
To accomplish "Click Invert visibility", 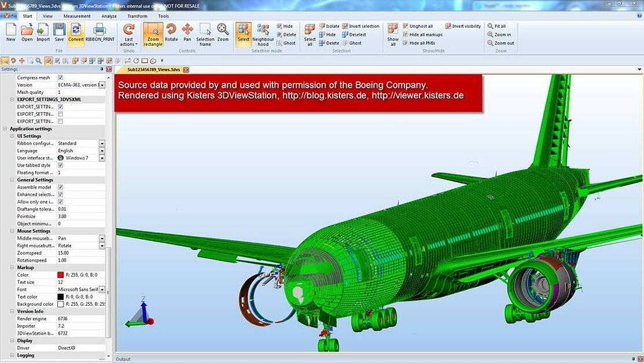I will pyautogui.click(x=463, y=26).
